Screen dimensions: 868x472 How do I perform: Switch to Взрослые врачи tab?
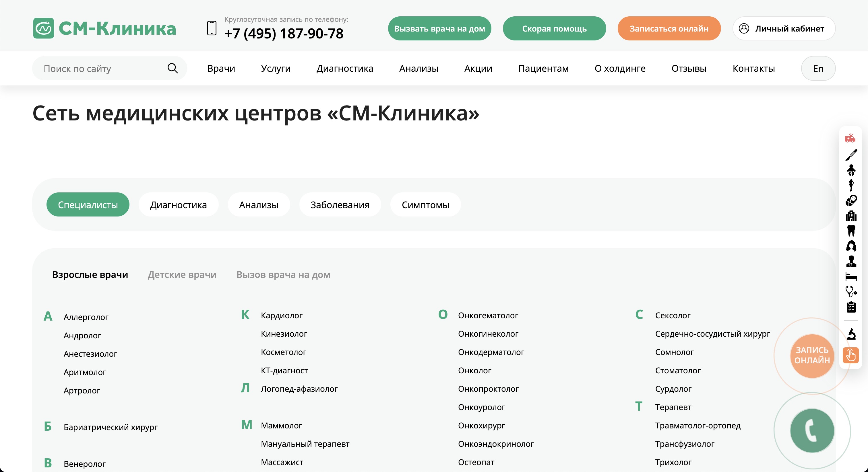(x=90, y=275)
